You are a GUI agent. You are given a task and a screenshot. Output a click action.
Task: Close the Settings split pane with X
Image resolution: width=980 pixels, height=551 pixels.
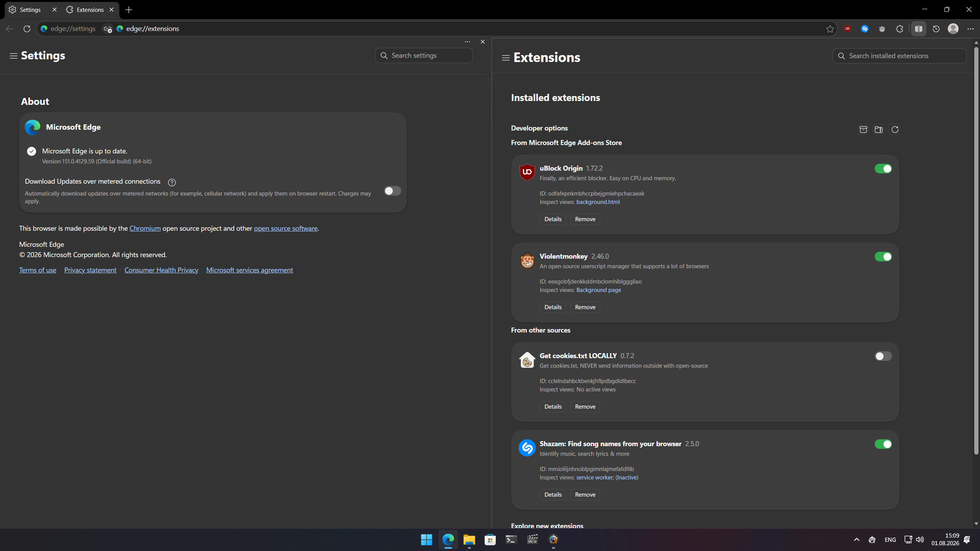[x=483, y=42]
